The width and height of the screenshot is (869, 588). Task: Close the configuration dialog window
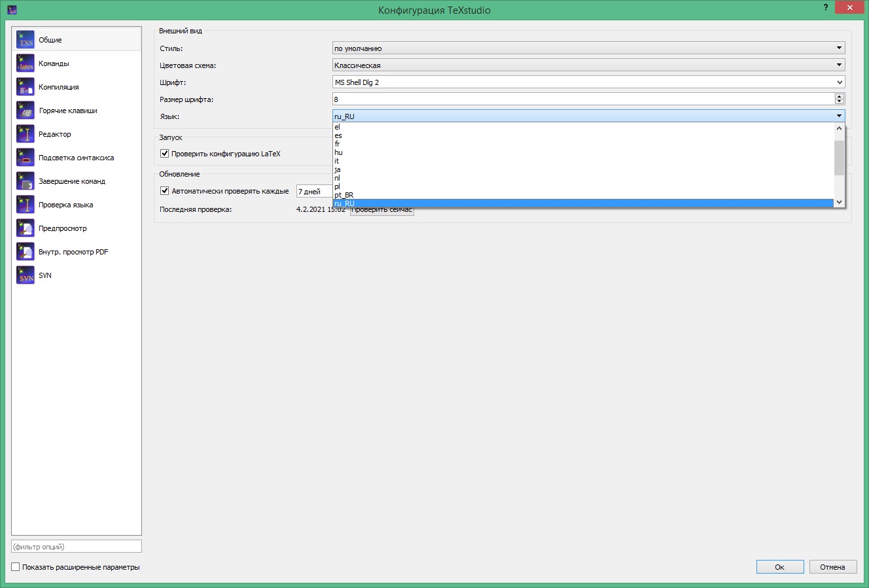(x=849, y=8)
